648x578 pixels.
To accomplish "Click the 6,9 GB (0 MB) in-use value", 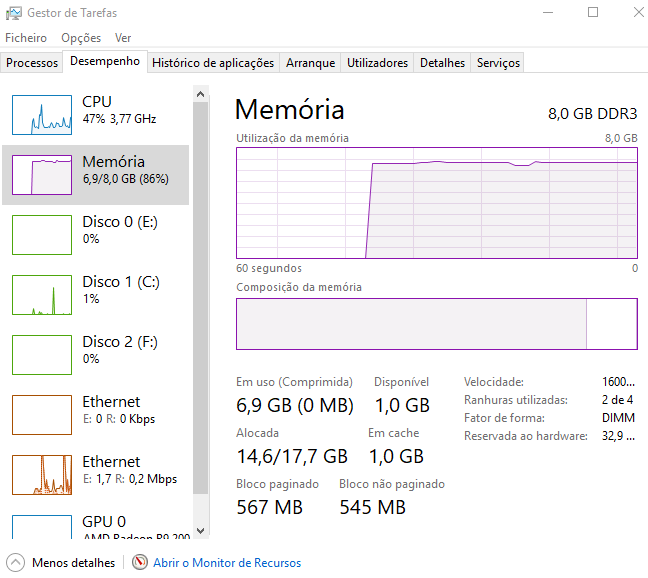I will click(x=295, y=405).
